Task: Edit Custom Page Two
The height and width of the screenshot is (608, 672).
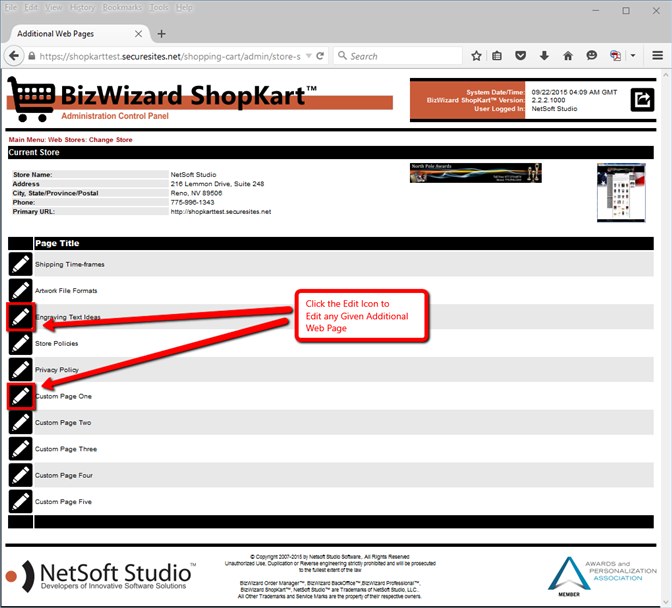Action: 21,422
